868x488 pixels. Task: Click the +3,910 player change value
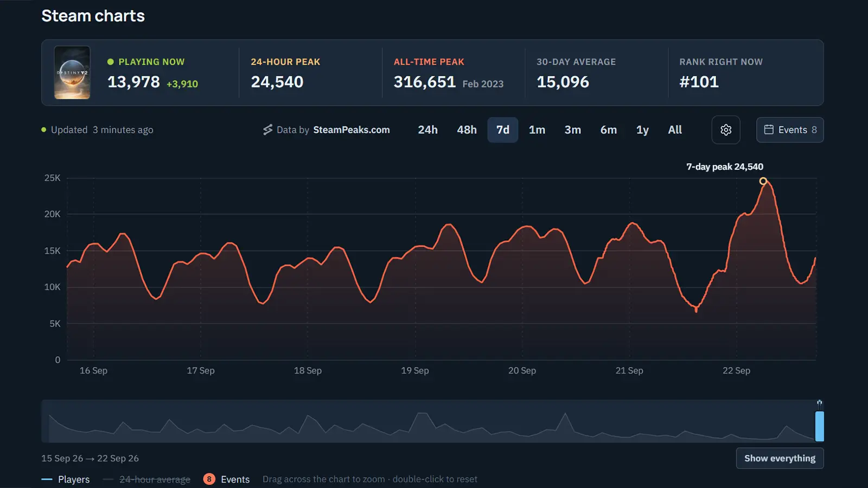pos(182,84)
